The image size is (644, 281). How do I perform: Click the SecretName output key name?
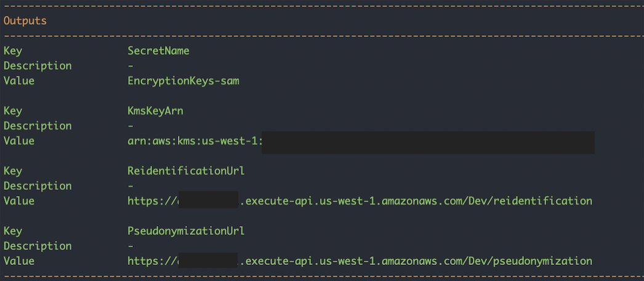click(158, 51)
